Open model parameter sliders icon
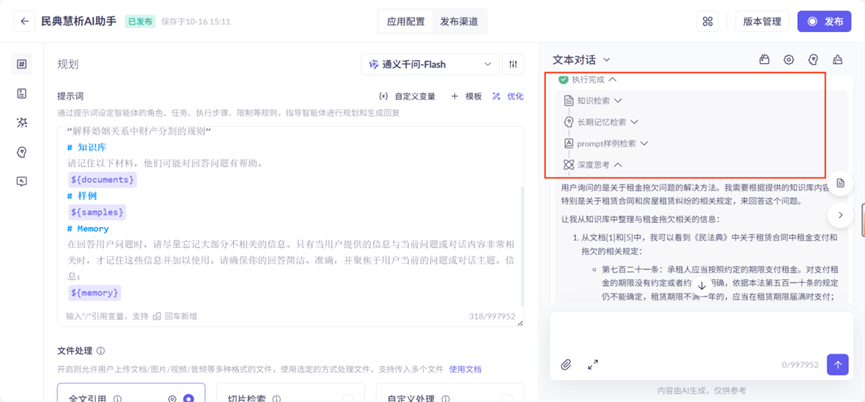 tap(513, 65)
